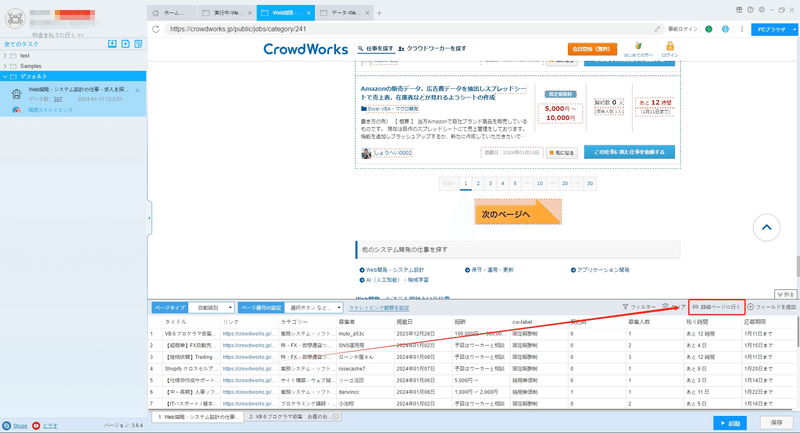Click the 事前ログイン button

(683, 29)
